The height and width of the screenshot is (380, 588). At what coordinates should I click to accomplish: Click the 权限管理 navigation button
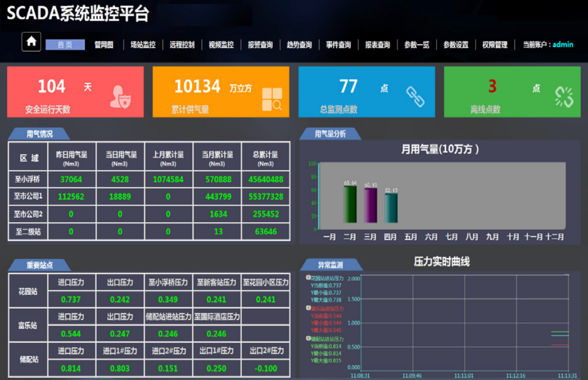(x=495, y=44)
